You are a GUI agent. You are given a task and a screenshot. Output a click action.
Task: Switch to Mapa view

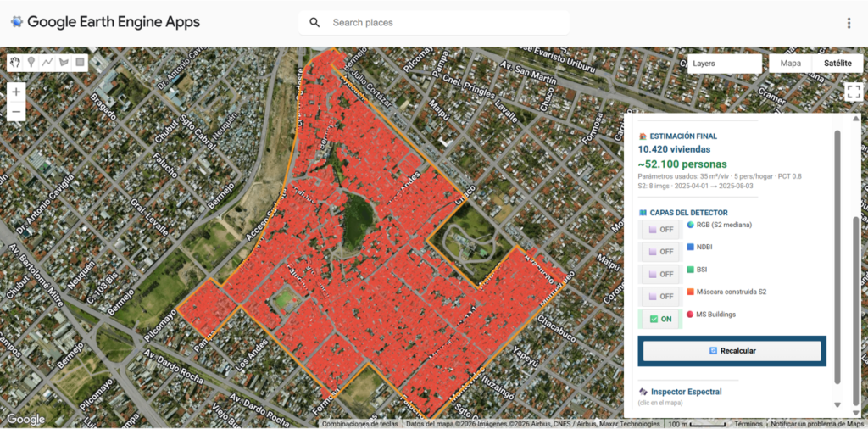790,64
